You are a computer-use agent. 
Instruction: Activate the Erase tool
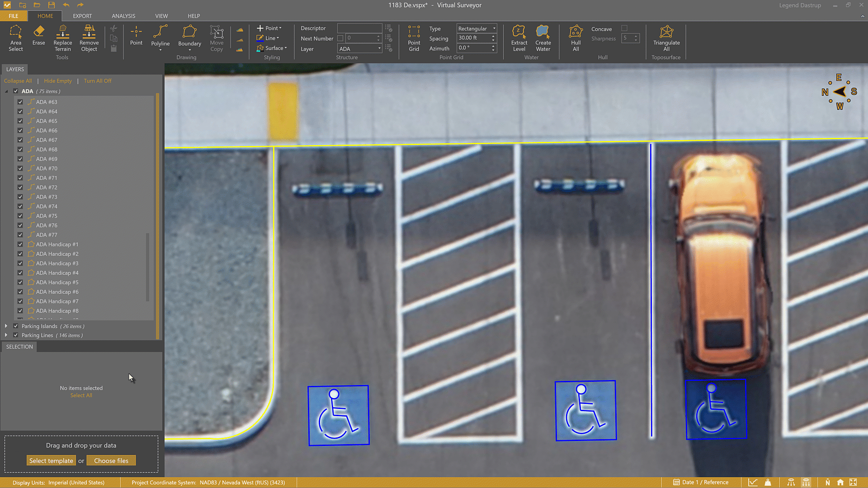click(38, 35)
